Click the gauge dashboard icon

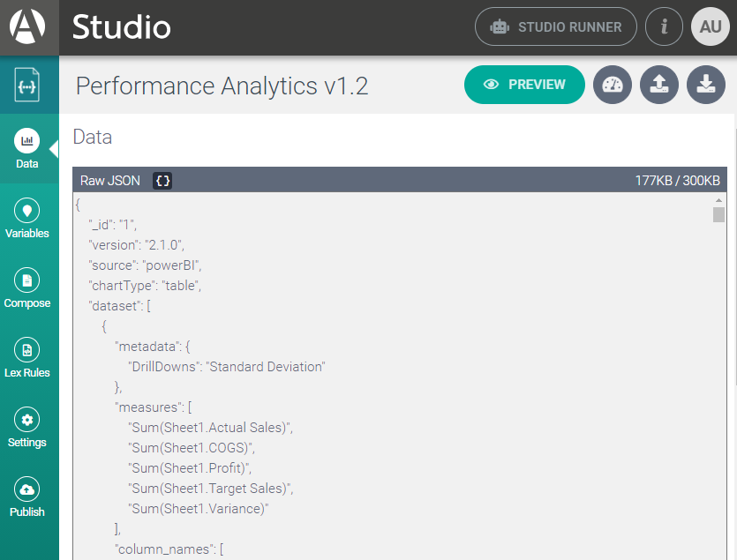(x=613, y=85)
